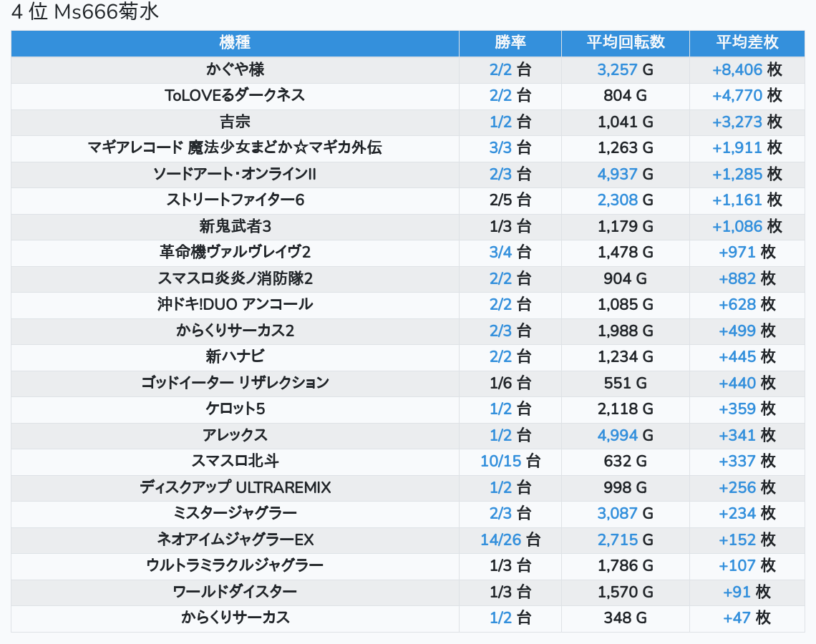
Task: Select the +107 枚 average difference
Action: [x=747, y=566]
